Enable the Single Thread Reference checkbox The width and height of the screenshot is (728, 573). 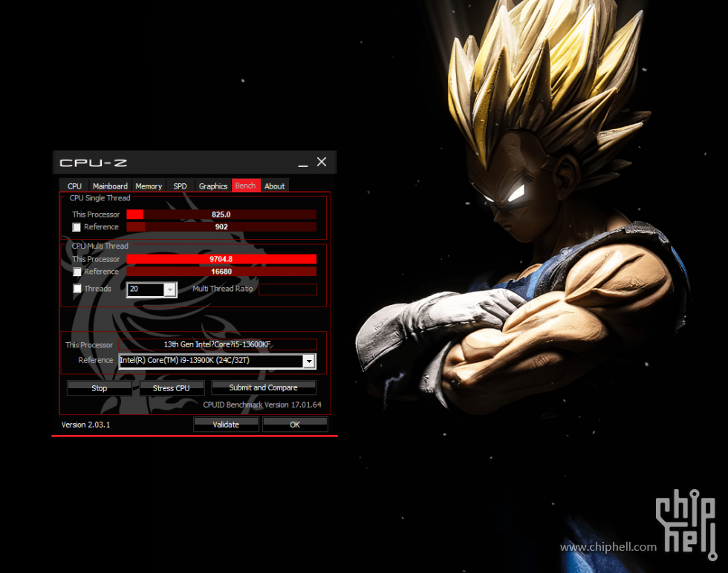click(x=77, y=227)
